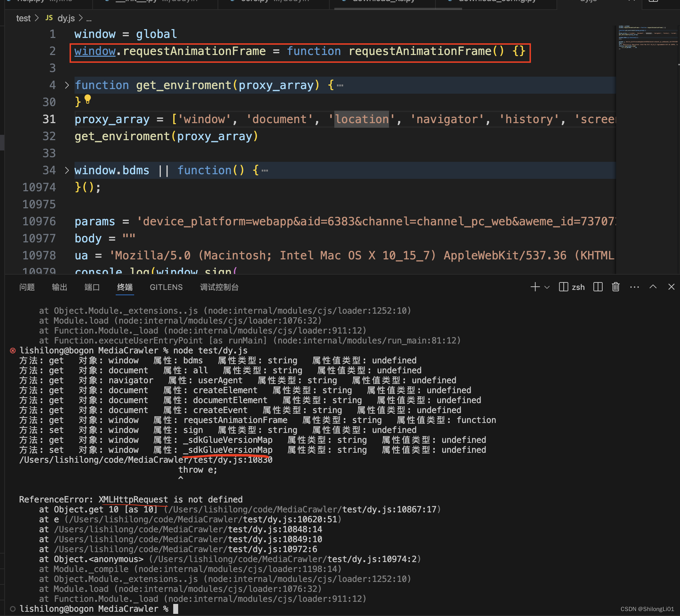Open a new terminal with plus icon
680x616 pixels.
tap(535, 287)
